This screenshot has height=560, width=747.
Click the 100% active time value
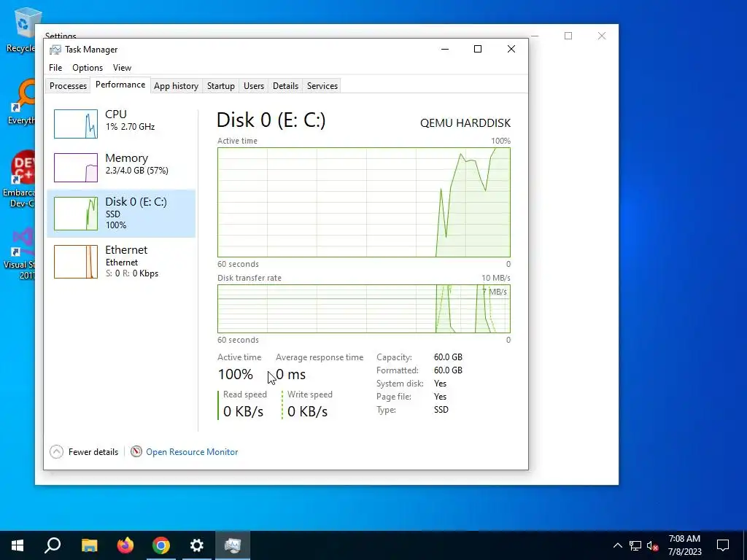[x=236, y=374]
